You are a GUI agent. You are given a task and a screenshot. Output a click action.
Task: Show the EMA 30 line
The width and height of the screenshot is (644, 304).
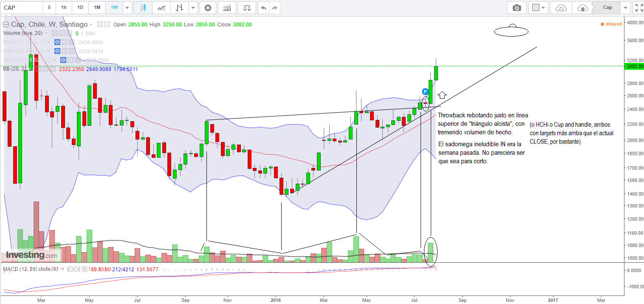(x=57, y=51)
